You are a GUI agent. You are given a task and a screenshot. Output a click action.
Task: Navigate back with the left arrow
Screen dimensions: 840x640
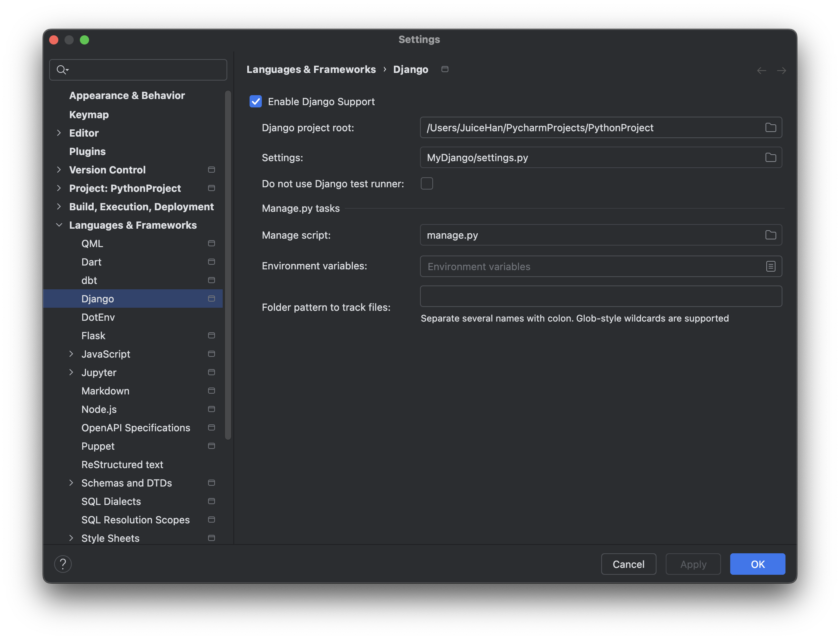(x=761, y=71)
